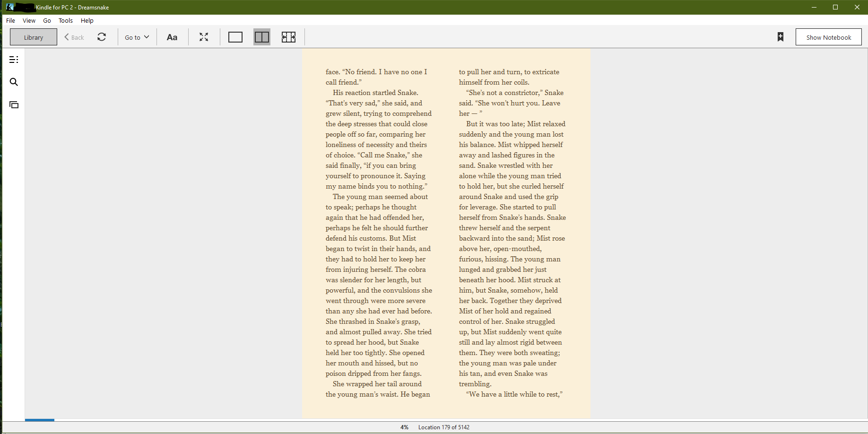Open the File menu
868x434 pixels.
pyautogui.click(x=10, y=20)
